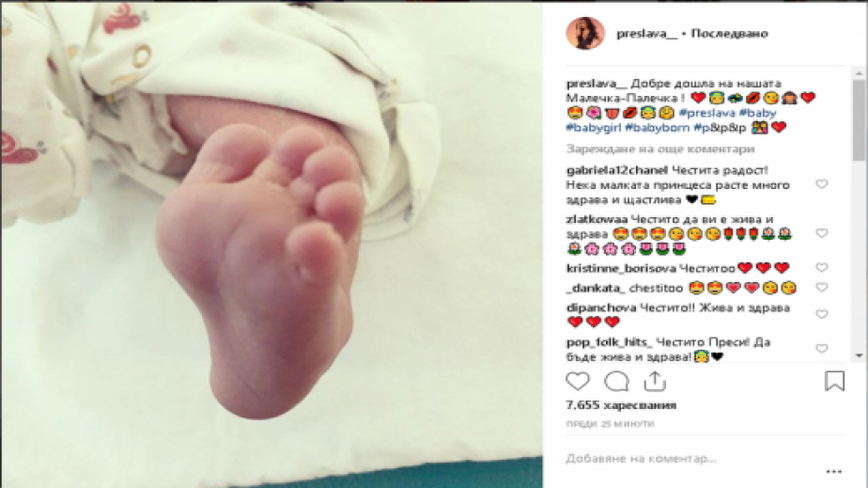
Task: Open the comment speech bubble icon
Action: 616,381
